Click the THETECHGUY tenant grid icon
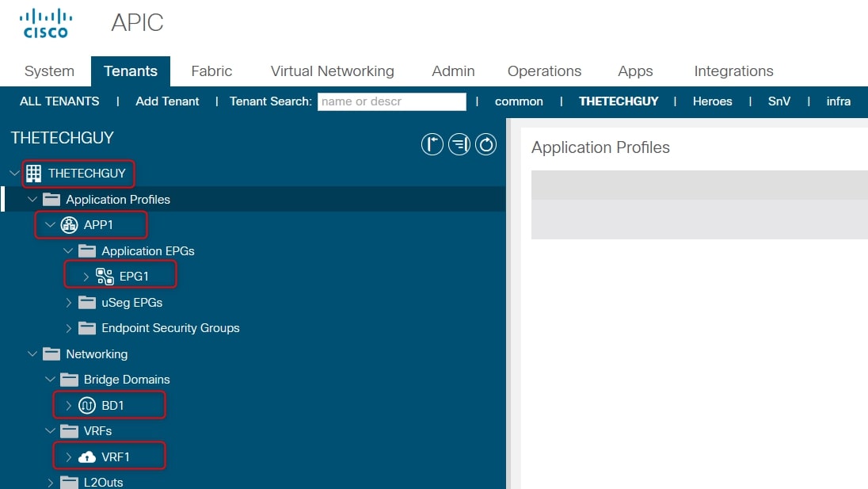 click(33, 173)
